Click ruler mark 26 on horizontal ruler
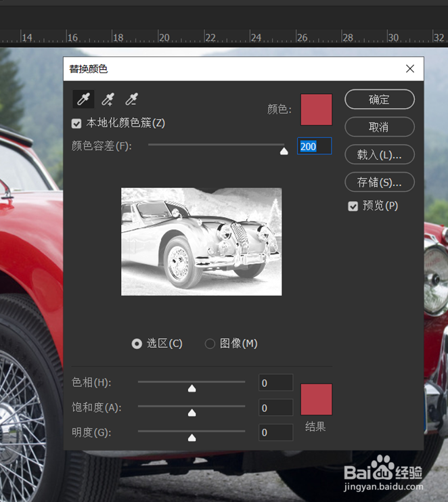The height and width of the screenshot is (502, 448). (302, 38)
